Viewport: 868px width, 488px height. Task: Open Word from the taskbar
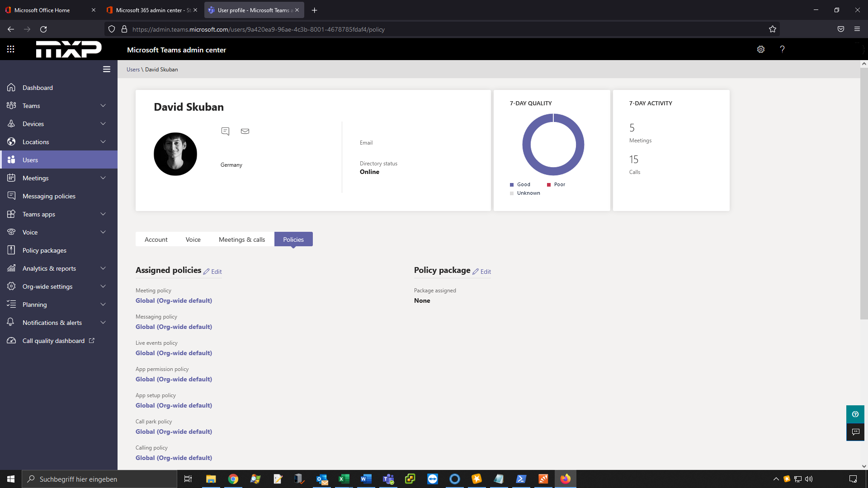366,479
